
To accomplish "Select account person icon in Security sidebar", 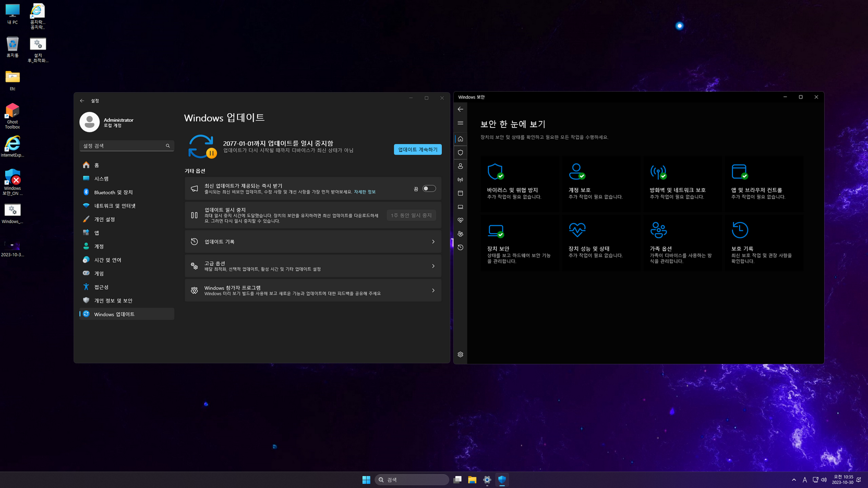I will coord(461,166).
